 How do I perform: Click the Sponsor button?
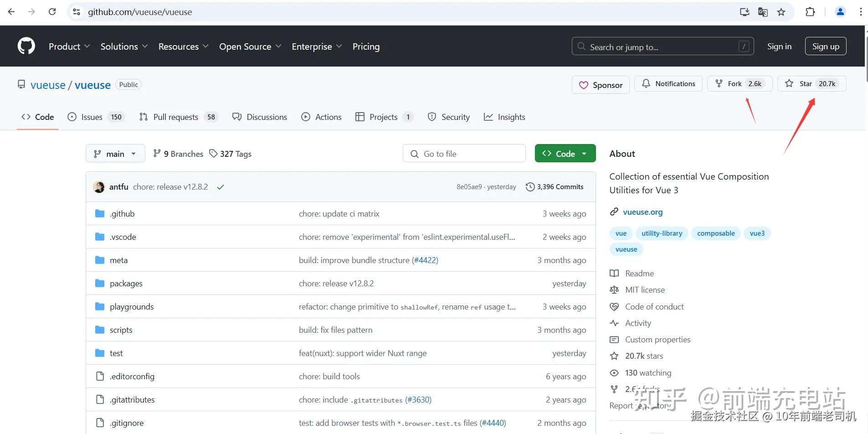(x=601, y=85)
